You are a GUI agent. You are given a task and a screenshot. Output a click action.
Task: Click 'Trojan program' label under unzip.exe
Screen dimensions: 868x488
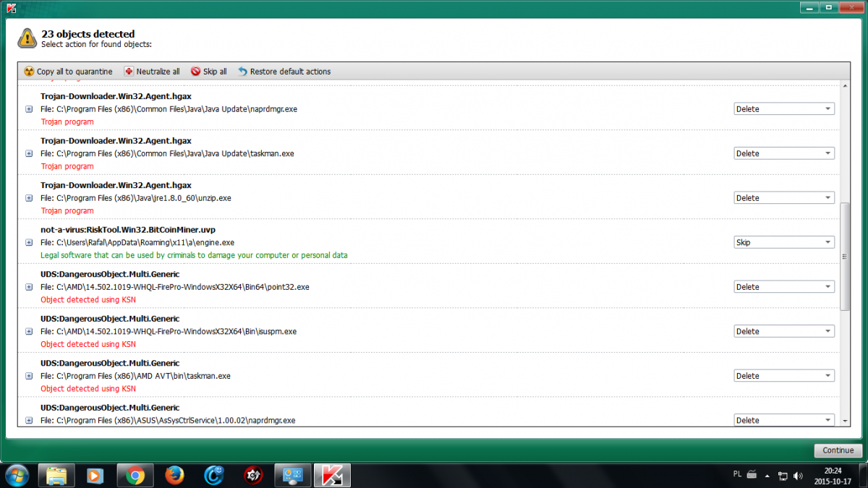[67, 211]
